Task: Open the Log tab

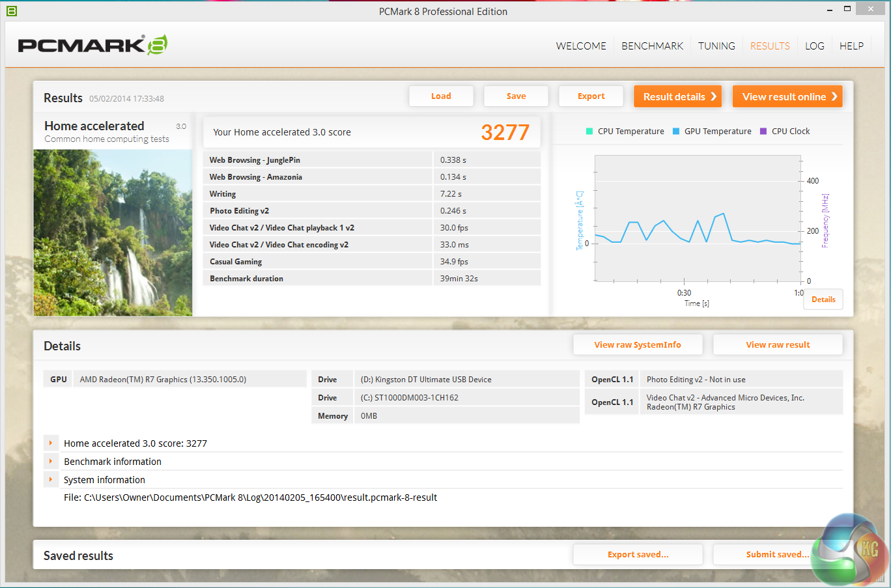Action: 815,46
